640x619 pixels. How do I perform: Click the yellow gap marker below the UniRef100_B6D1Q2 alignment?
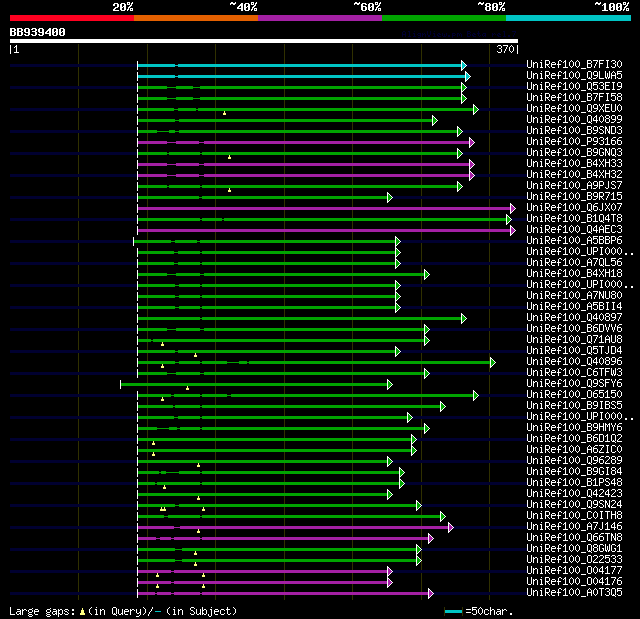click(153, 443)
